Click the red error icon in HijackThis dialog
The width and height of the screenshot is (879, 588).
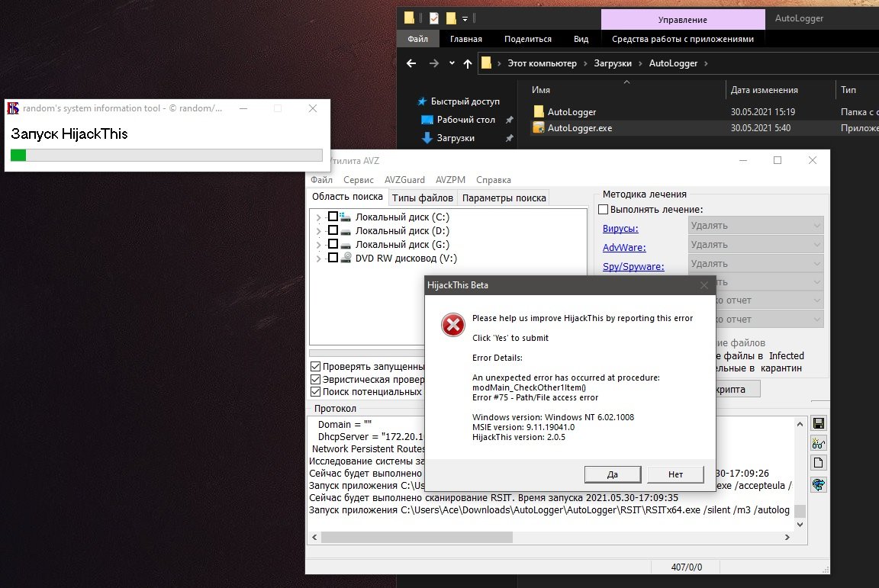point(453,325)
